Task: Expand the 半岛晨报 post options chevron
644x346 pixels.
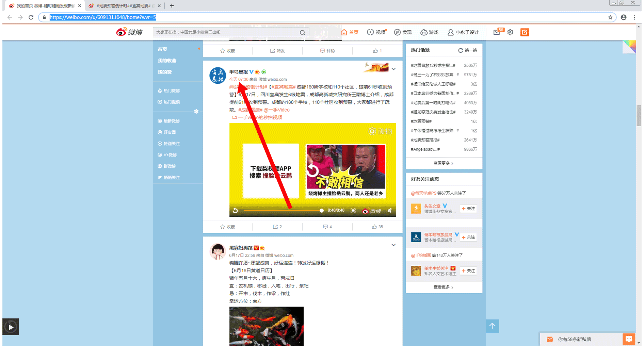Action: pyautogui.click(x=393, y=69)
